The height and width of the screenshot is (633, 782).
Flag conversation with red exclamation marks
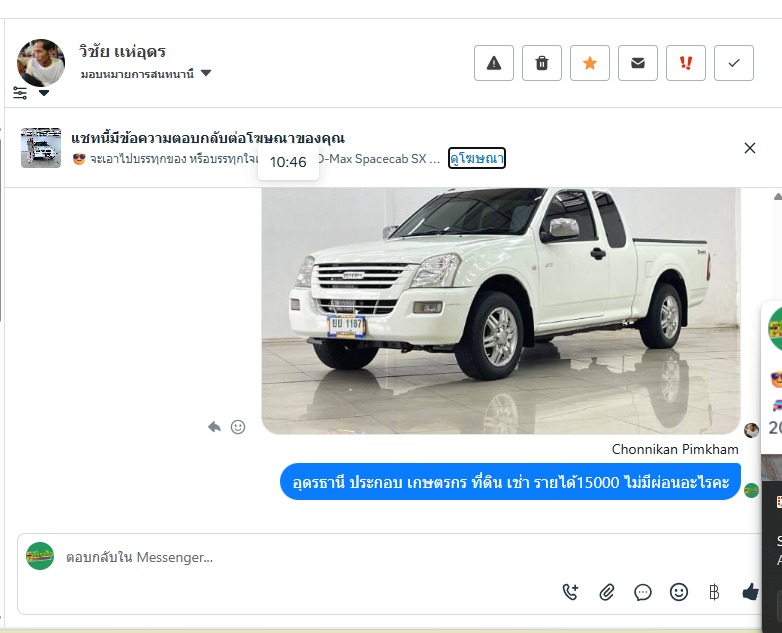(686, 63)
